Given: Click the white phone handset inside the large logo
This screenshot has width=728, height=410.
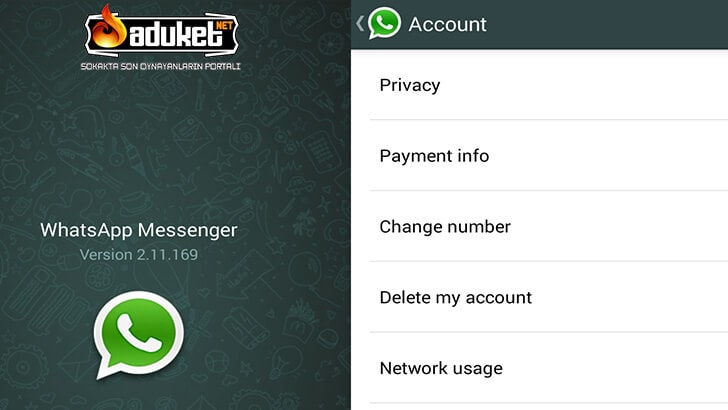Looking at the screenshot, I should pyautogui.click(x=139, y=332).
